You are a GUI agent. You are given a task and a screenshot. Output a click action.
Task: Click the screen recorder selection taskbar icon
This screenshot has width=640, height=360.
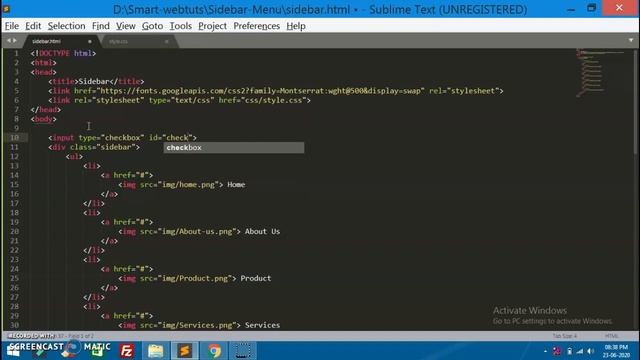(x=243, y=351)
